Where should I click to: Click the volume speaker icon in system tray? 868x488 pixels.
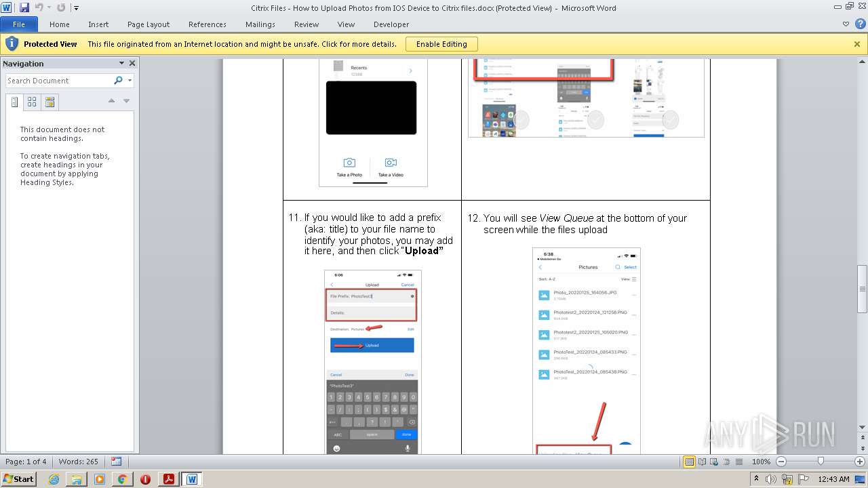click(x=771, y=479)
